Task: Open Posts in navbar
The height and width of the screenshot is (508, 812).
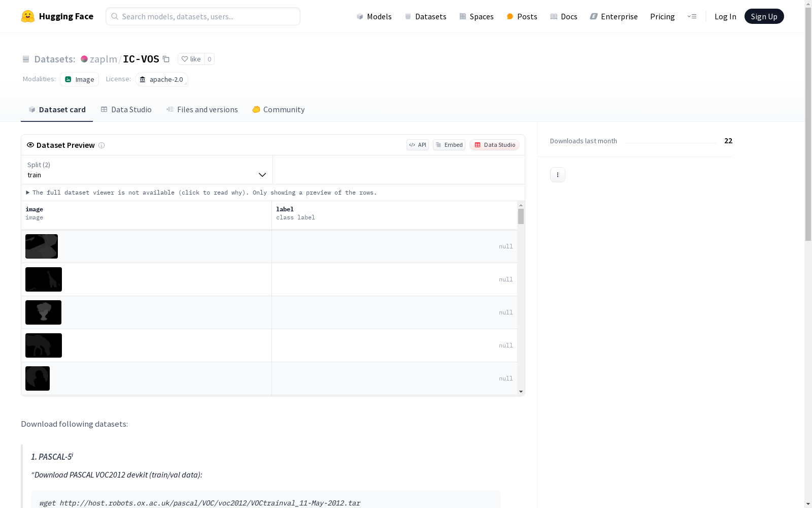Action: coord(522,16)
